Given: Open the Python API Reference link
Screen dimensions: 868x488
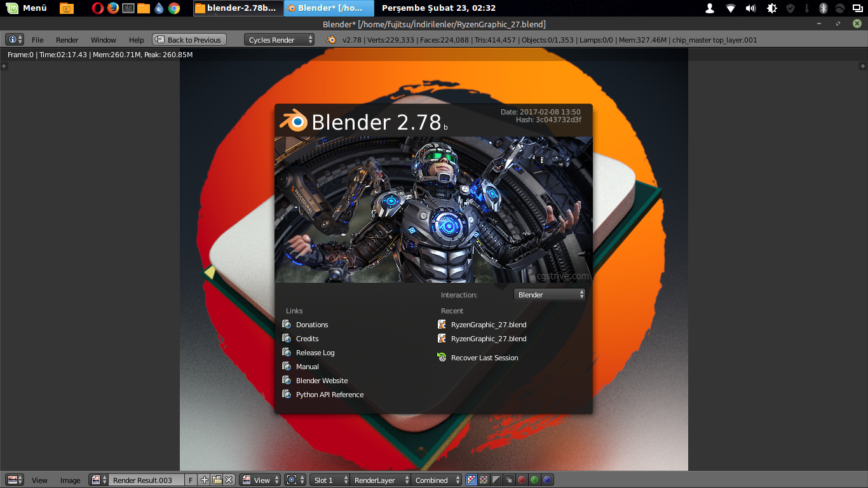Looking at the screenshot, I should 330,395.
